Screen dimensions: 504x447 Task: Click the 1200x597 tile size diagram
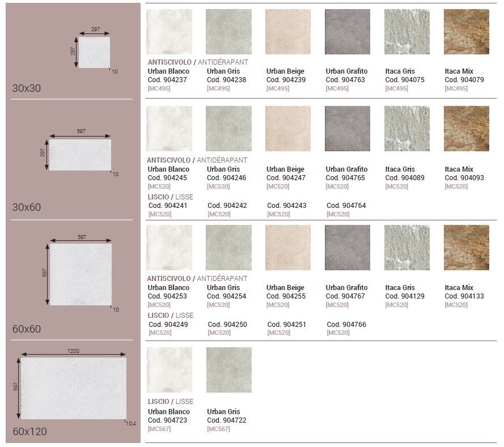click(x=74, y=388)
